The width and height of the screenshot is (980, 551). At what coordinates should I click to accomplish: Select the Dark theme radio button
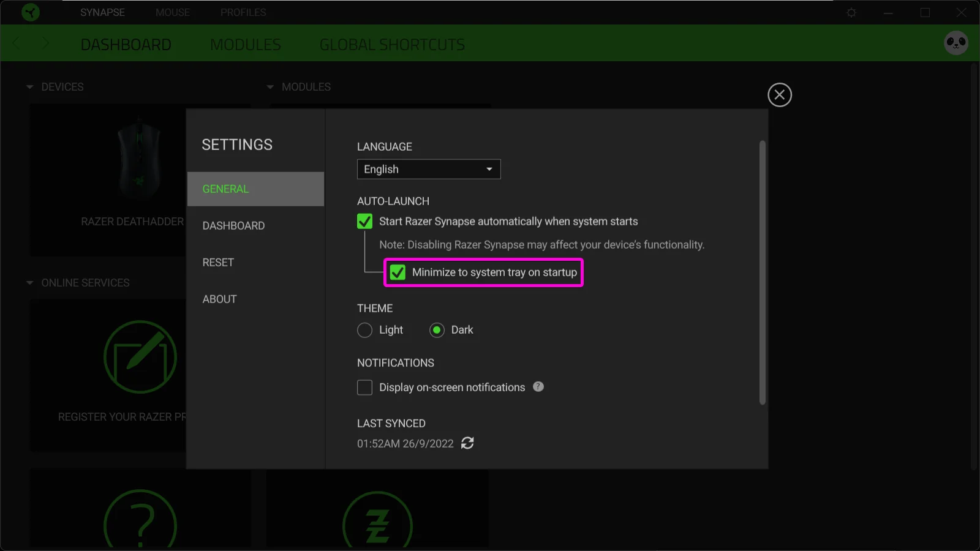click(437, 330)
